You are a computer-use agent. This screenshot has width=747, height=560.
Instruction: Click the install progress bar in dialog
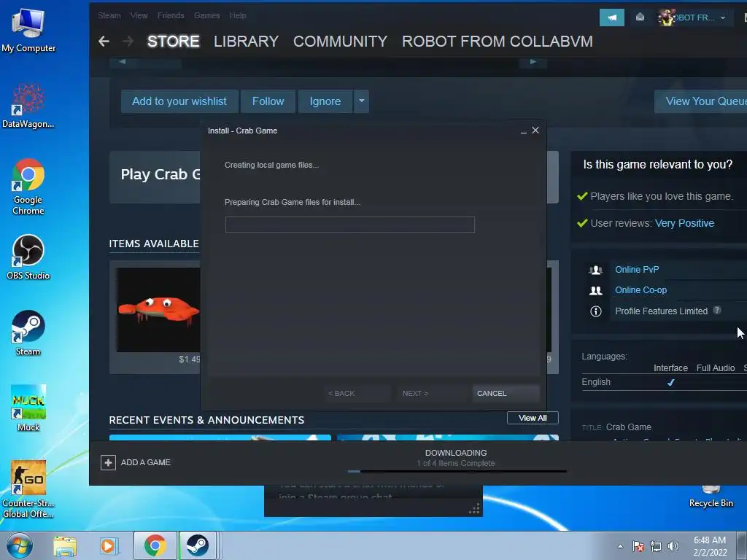click(349, 225)
